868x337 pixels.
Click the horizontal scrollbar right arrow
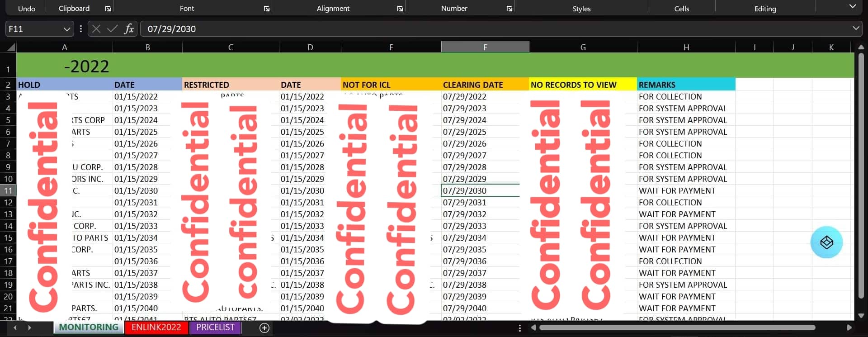click(849, 328)
